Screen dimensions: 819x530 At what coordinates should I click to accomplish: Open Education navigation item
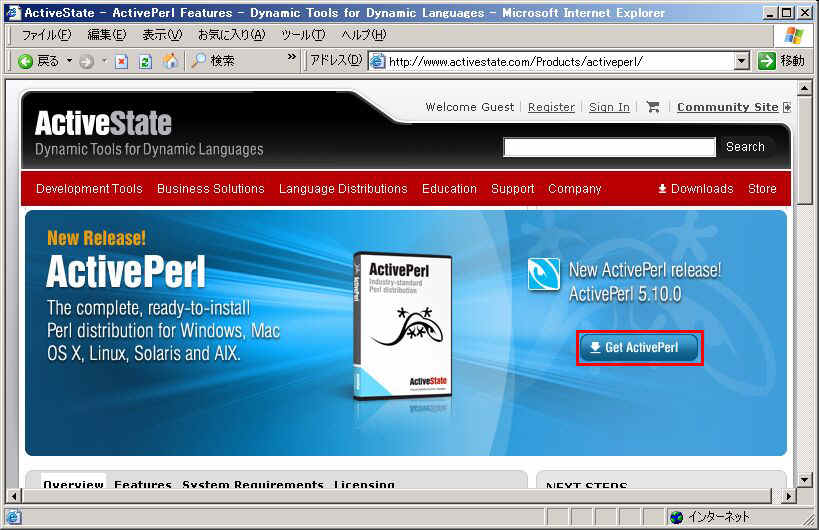coord(449,189)
